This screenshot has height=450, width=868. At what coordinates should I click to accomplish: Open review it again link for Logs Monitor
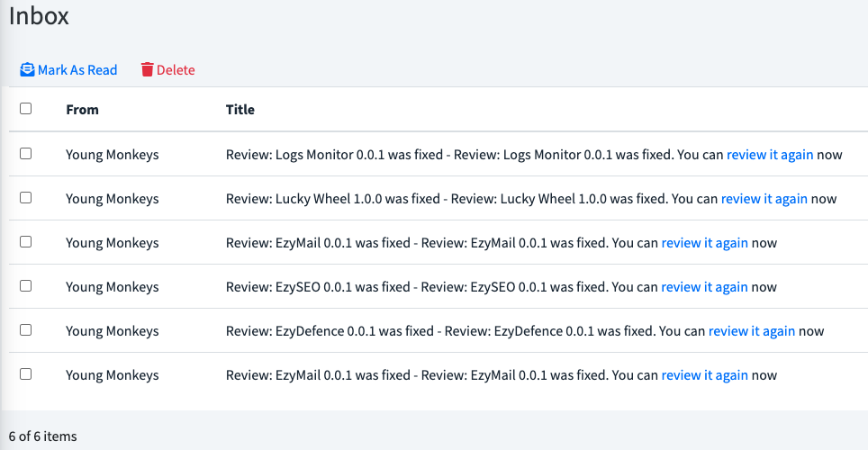pyautogui.click(x=770, y=155)
